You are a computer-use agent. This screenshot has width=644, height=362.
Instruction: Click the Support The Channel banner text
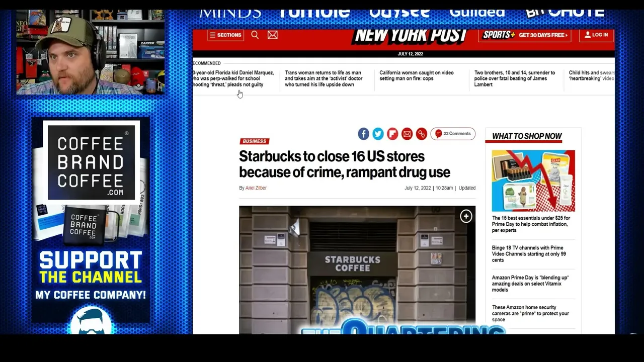tap(91, 267)
